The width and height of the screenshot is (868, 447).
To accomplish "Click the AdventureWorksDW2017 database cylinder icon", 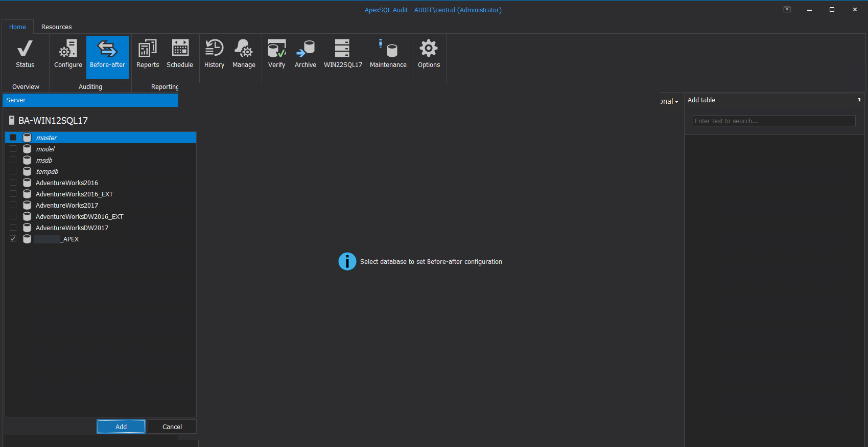I will coord(27,228).
